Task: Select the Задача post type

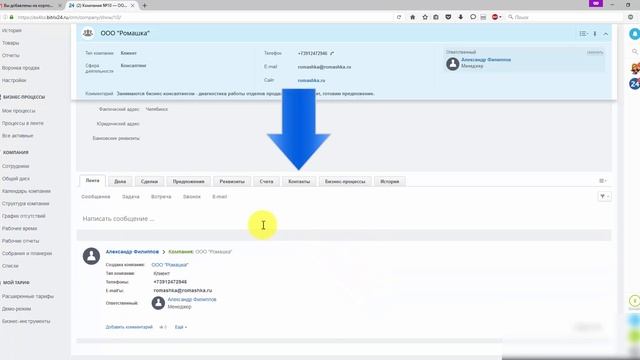Action: pos(131,197)
